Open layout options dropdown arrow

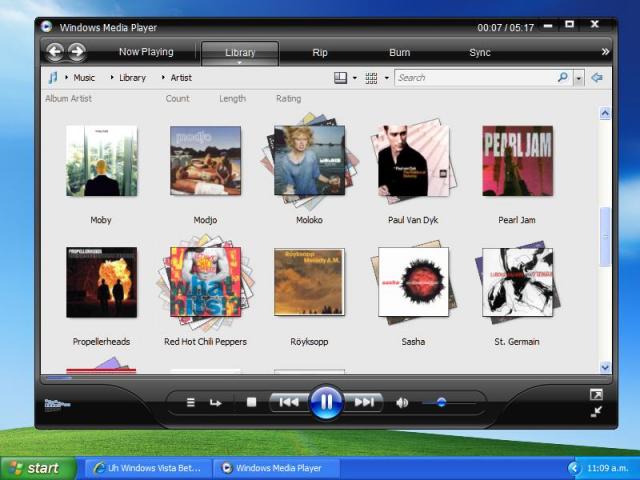[355, 78]
